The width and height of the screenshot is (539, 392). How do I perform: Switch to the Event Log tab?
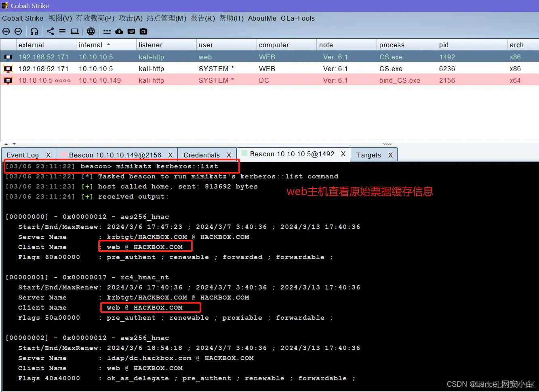coord(23,155)
